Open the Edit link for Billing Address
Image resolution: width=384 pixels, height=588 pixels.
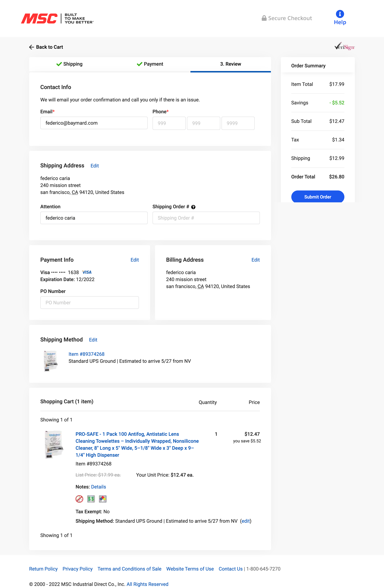coord(256,260)
